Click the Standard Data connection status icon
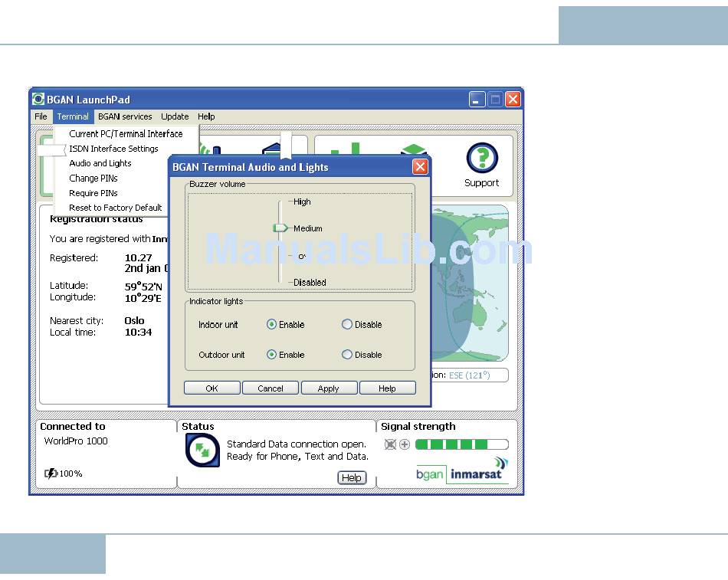Image resolution: width=728 pixels, height=580 pixels. [202, 450]
